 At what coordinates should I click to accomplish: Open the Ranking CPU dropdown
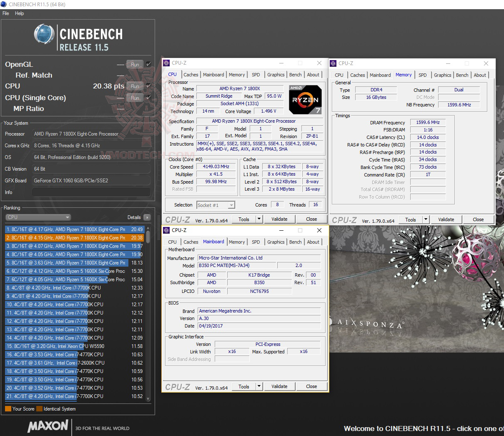pos(38,217)
